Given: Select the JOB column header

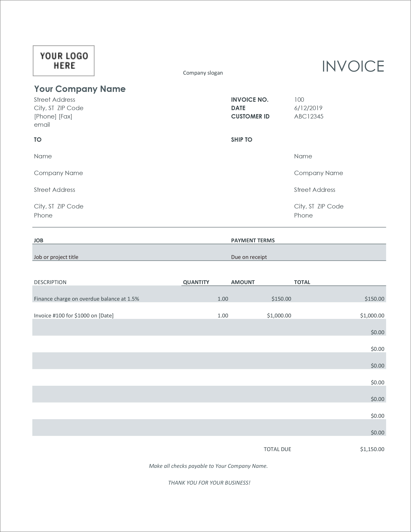Looking at the screenshot, I should [x=39, y=240].
